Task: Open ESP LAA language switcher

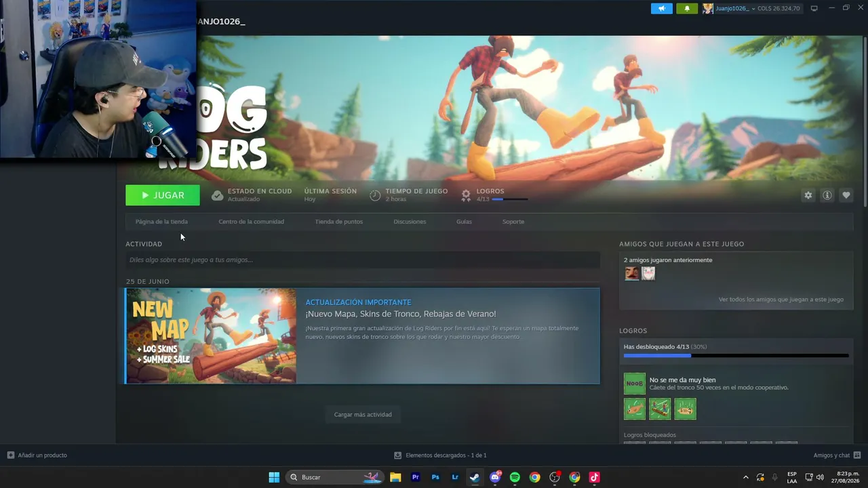Action: (792, 477)
